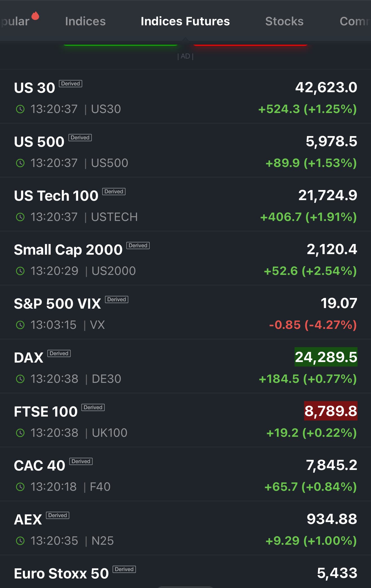This screenshot has height=588, width=371.
Task: Tap the red flame icon on Popular tab
Action: 35,16
